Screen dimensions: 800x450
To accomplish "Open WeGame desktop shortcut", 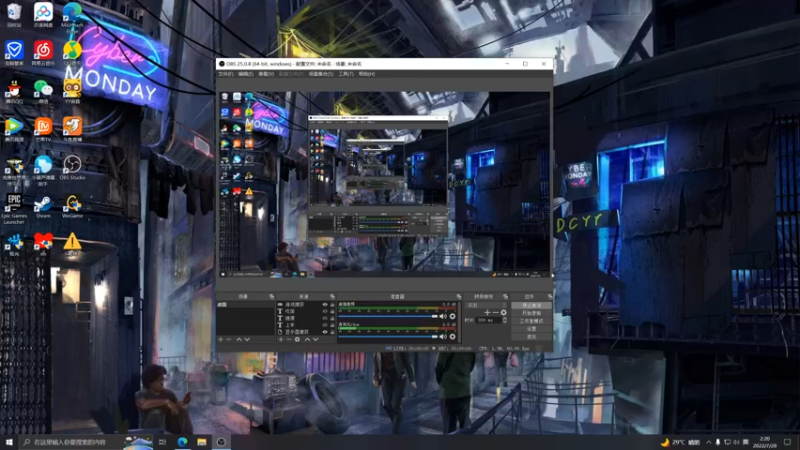I will tap(72, 207).
